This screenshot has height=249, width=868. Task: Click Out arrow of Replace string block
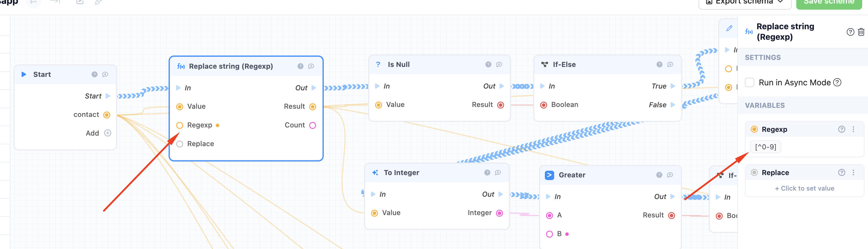[x=313, y=88]
